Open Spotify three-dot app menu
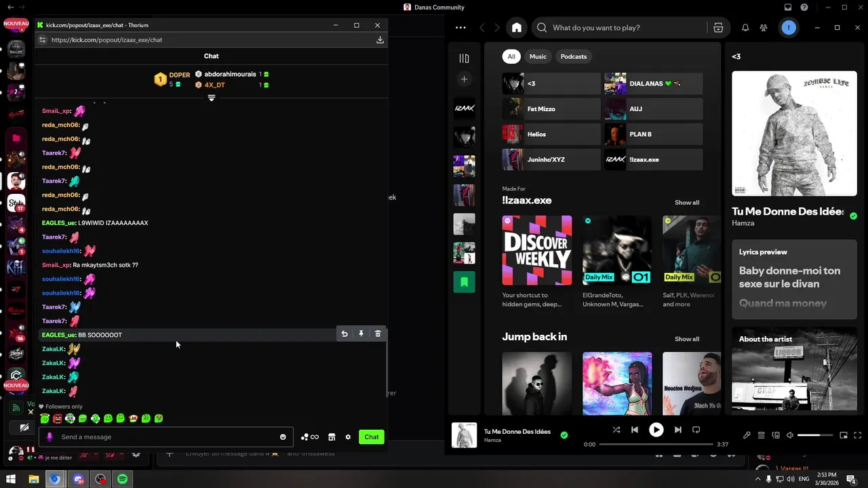This screenshot has height=488, width=868. pyautogui.click(x=461, y=28)
